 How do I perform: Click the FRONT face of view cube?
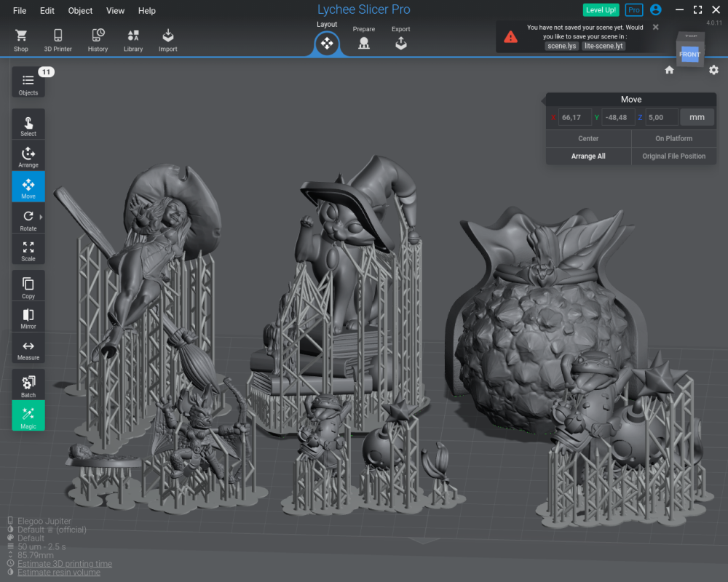coord(689,55)
